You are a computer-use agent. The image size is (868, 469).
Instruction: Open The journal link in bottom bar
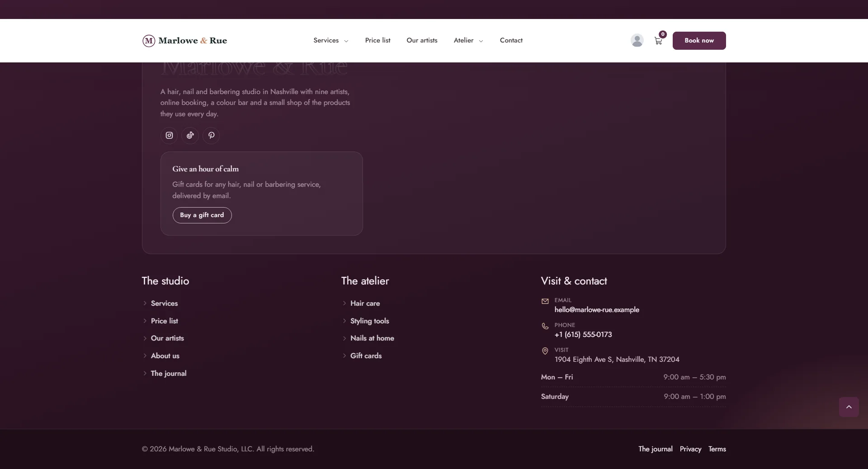pos(656,449)
